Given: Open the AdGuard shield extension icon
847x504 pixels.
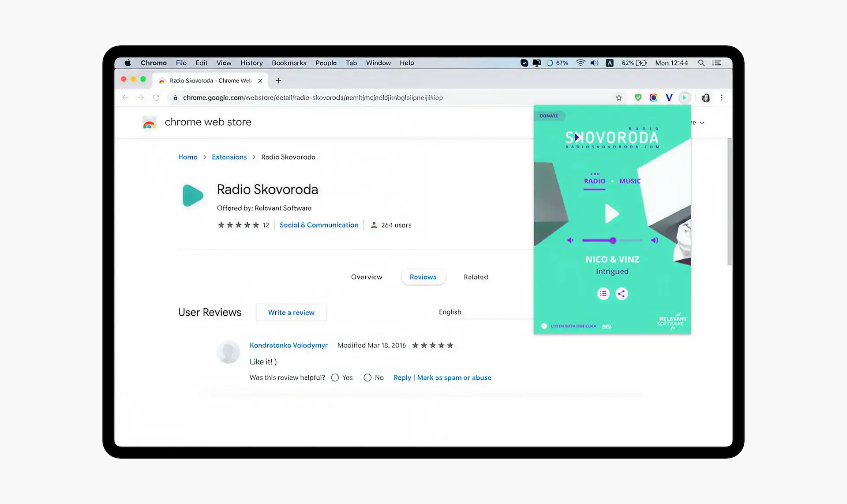Looking at the screenshot, I should click(638, 97).
